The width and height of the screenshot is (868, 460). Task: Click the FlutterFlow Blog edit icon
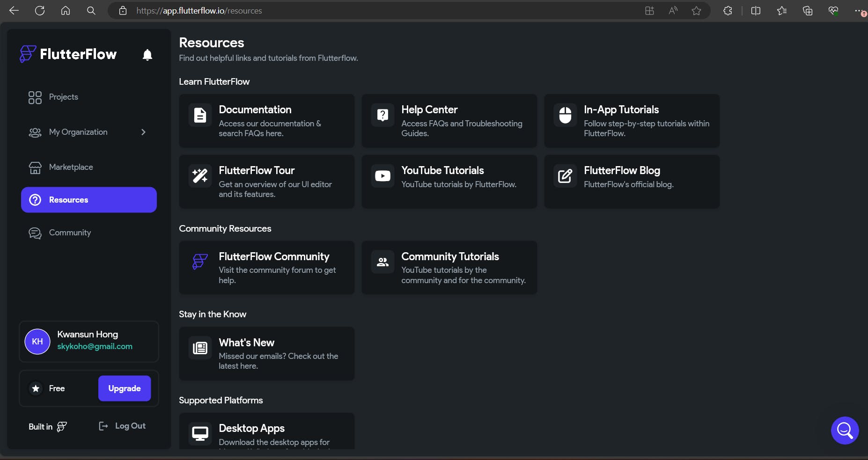(x=565, y=175)
